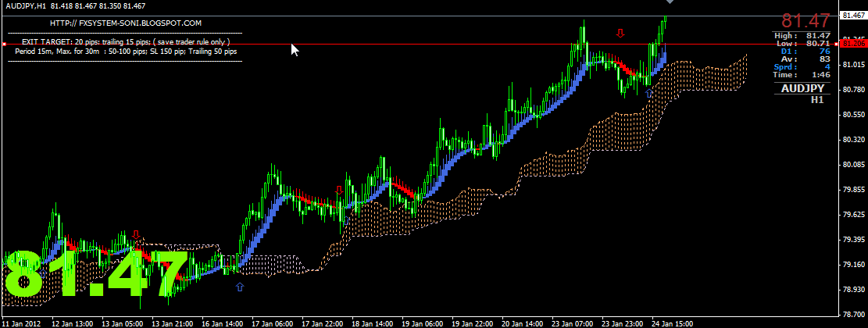Viewport: 868px width, 328px height.
Task: Click the red sell arrow near 13 Jan 05:00
Action: click(x=137, y=234)
